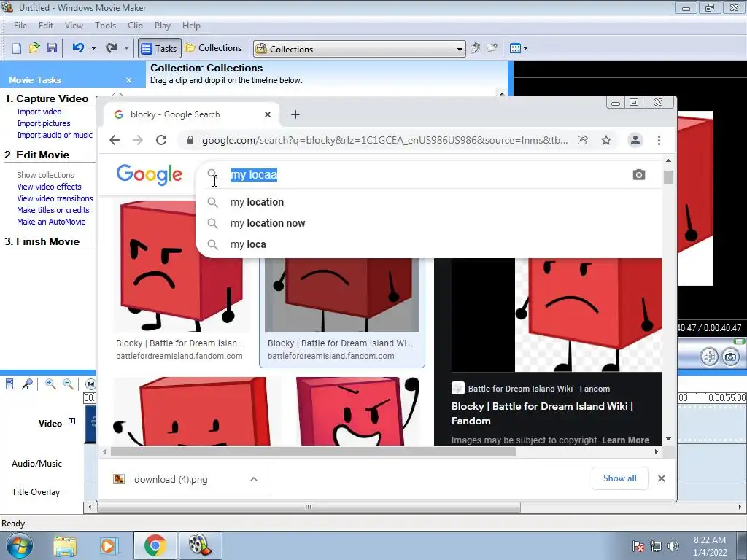Expand the 3. Finish Movie section

(42, 241)
